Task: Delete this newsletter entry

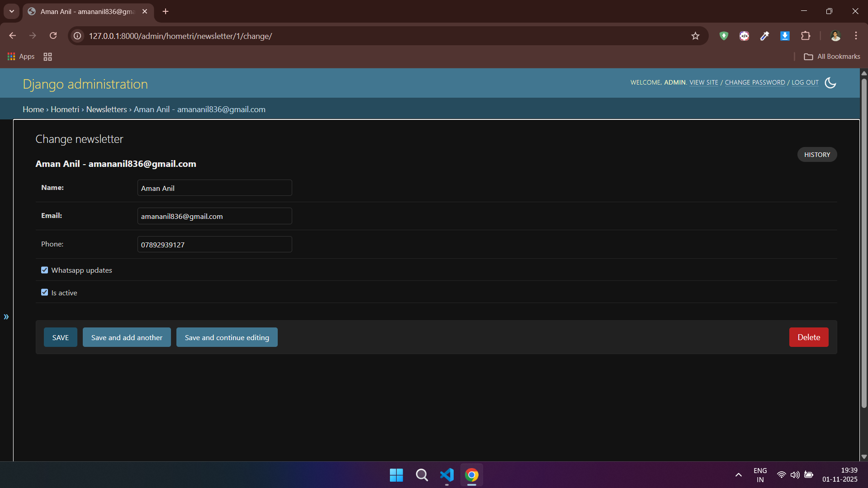Action: click(x=809, y=337)
